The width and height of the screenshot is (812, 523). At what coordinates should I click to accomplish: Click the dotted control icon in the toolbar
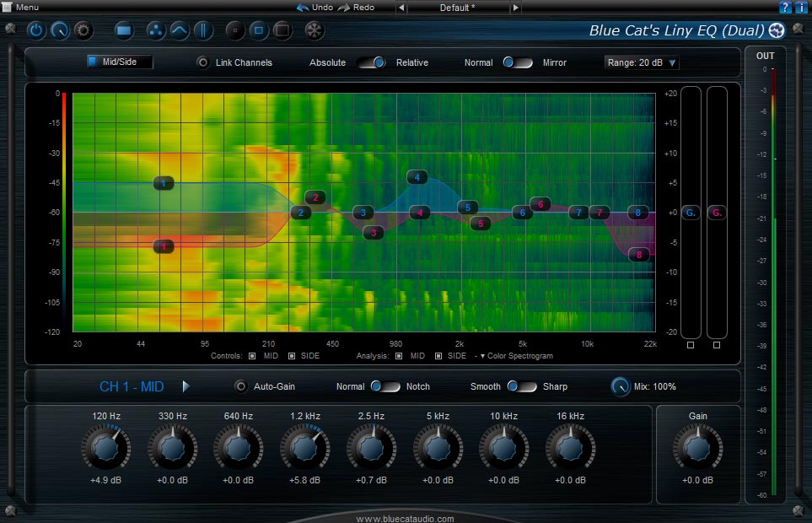tap(157, 30)
